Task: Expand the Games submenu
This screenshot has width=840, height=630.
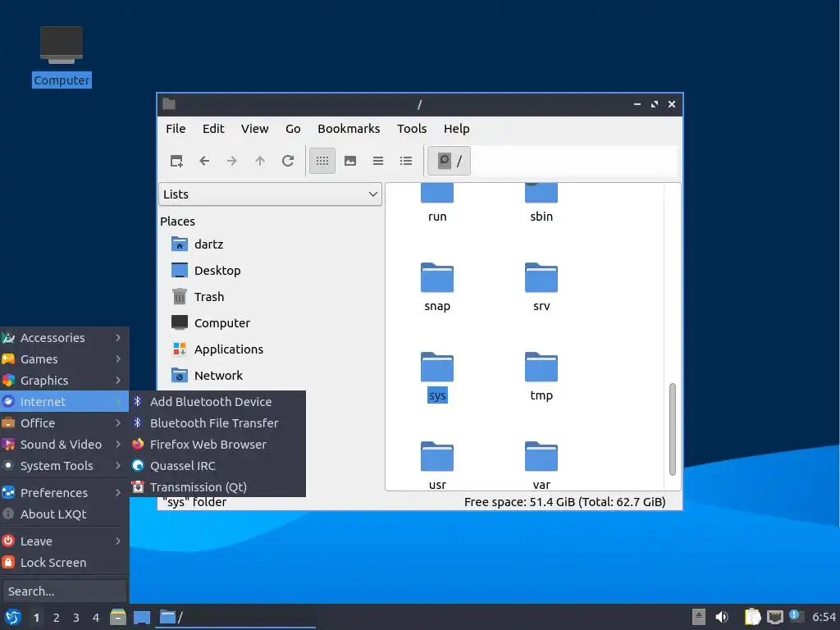Action: (x=64, y=359)
